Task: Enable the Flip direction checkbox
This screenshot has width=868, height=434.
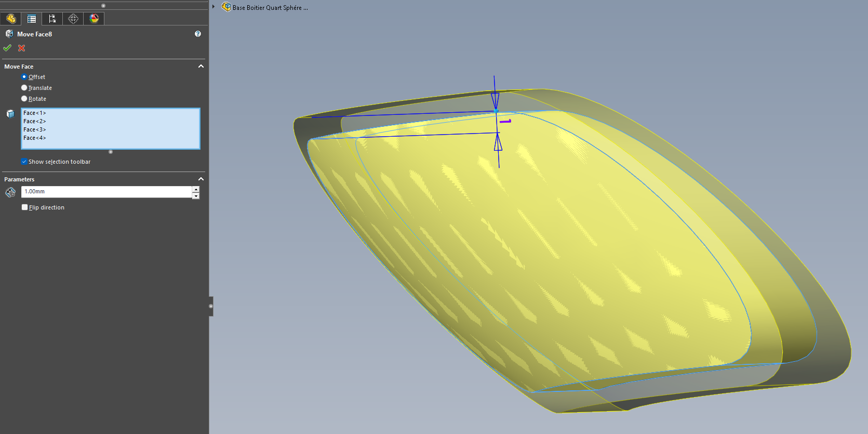Action: [24, 207]
